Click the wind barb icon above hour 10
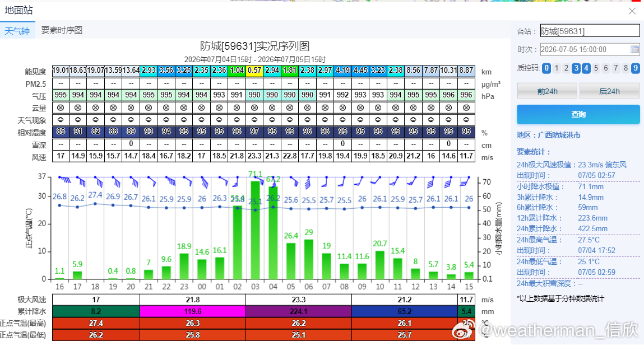 coord(377,180)
